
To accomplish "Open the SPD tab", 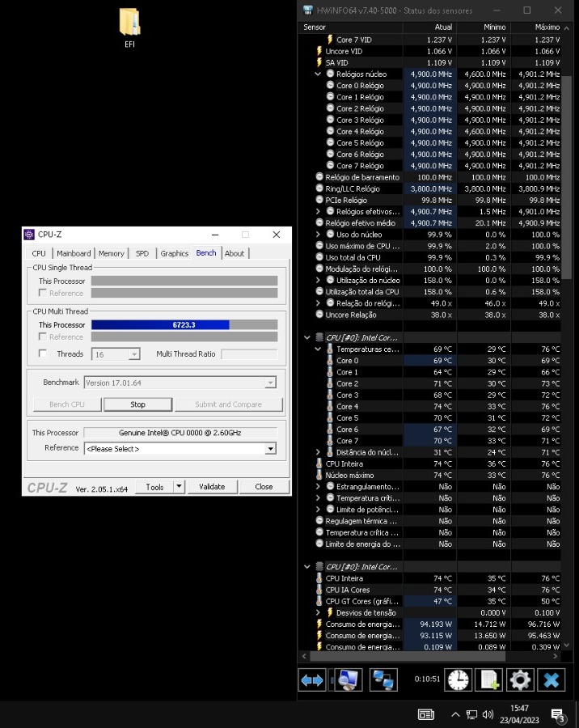I will tap(142, 253).
